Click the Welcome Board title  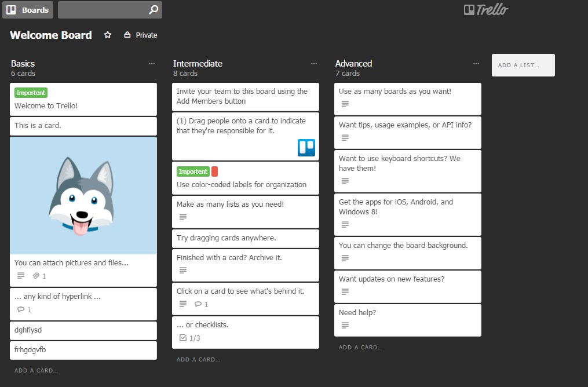click(51, 35)
